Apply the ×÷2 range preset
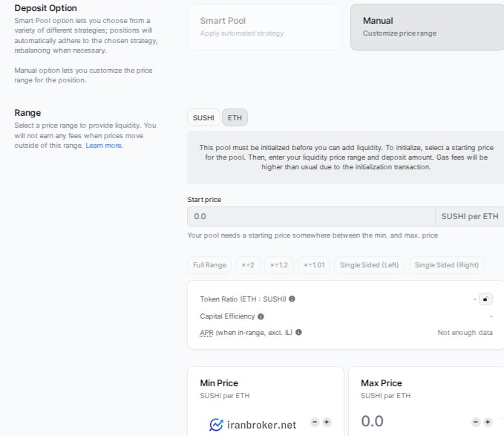The height and width of the screenshot is (436, 504). click(248, 265)
